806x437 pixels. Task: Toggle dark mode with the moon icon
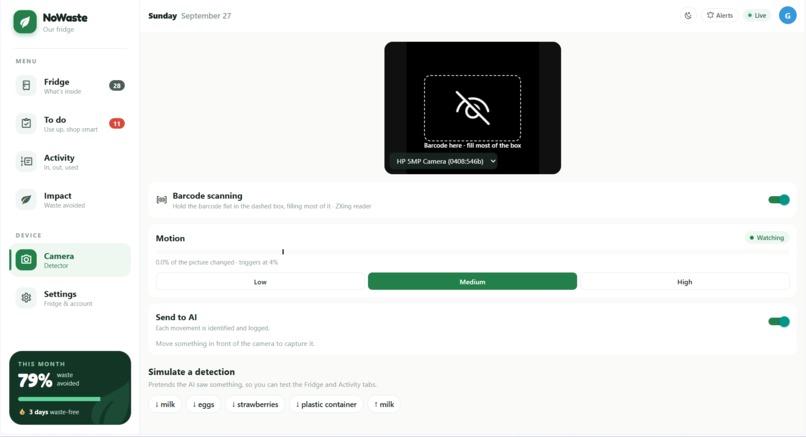[688, 15]
